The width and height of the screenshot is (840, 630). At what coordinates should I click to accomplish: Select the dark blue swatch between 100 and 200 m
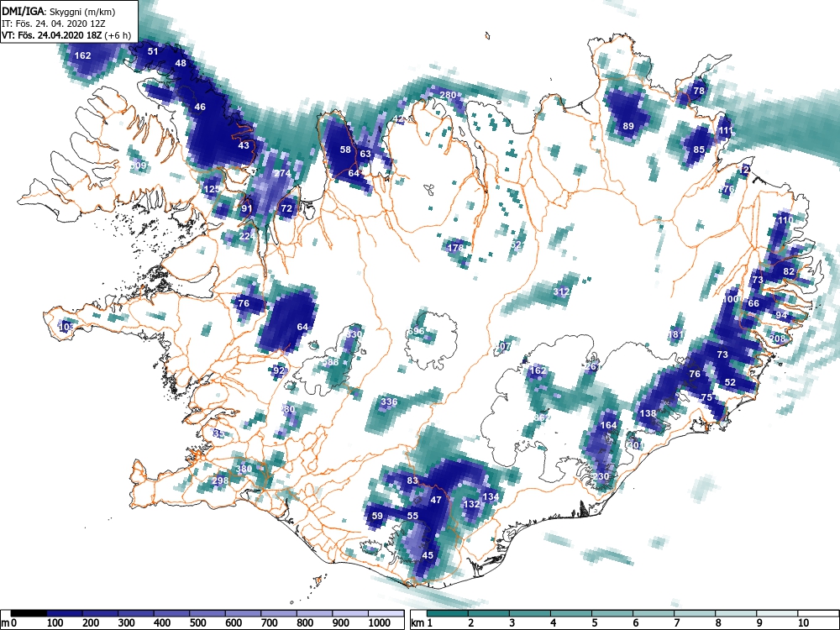(x=65, y=613)
